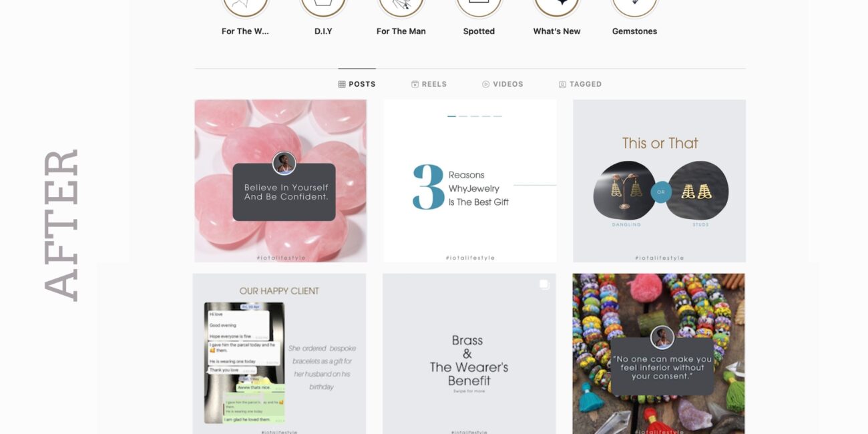Click the play icon beside VIDEOS
The height and width of the screenshot is (434, 868).
coord(486,84)
